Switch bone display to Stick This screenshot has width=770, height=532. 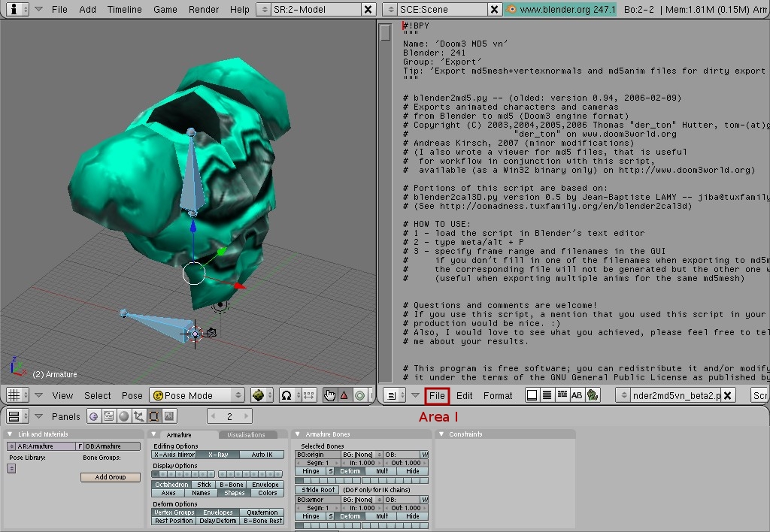click(205, 485)
